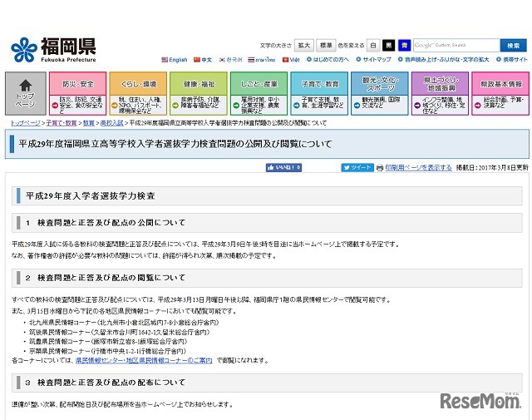This screenshot has width=532, height=420.
Task: Click the bullet icon beside 携帯サイト
Action: point(499,59)
